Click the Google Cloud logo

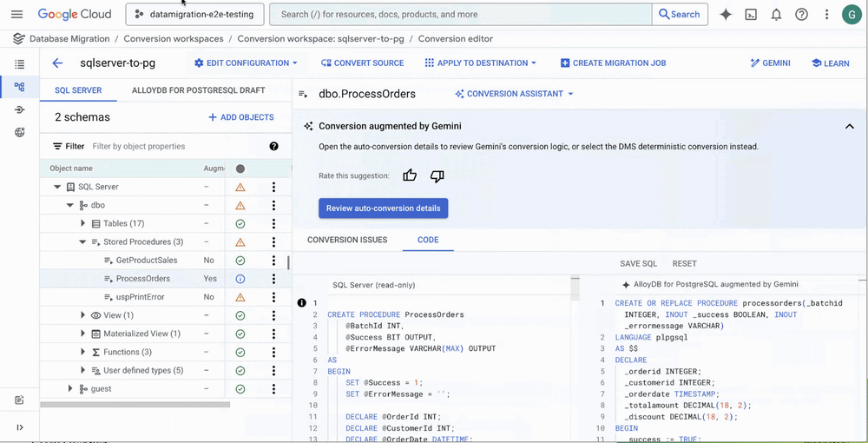pyautogui.click(x=74, y=15)
